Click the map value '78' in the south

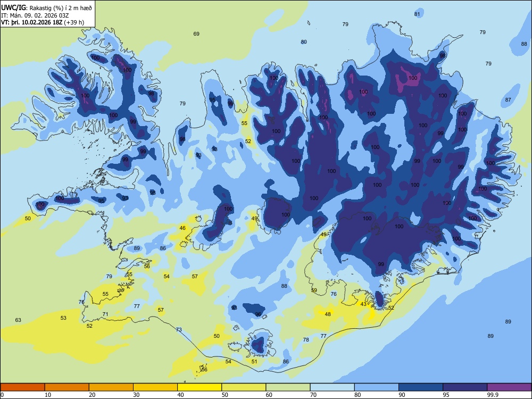point(306,339)
